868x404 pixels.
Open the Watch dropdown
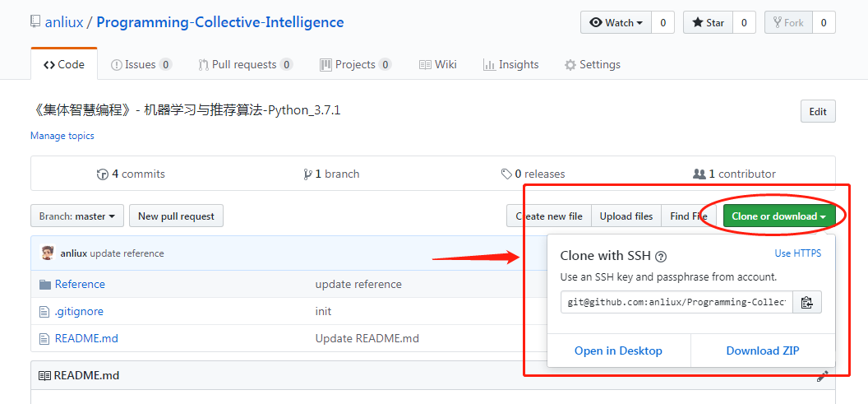(x=616, y=23)
